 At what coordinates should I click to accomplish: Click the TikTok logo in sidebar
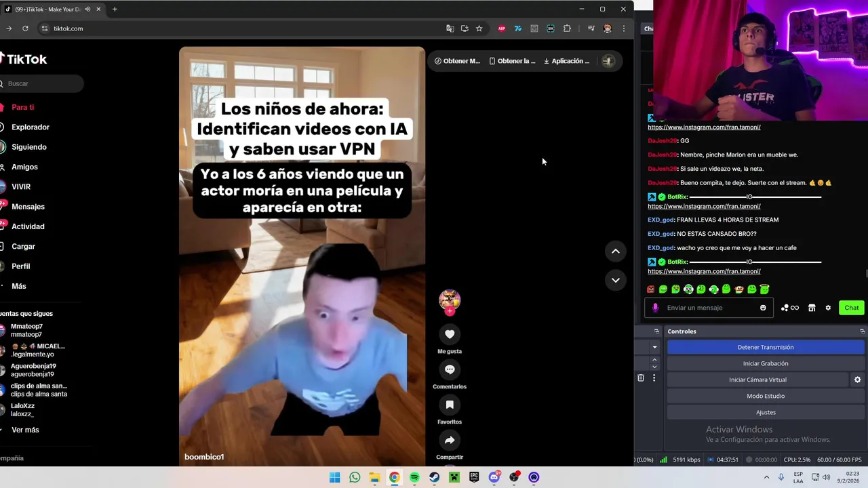pyautogui.click(x=23, y=59)
